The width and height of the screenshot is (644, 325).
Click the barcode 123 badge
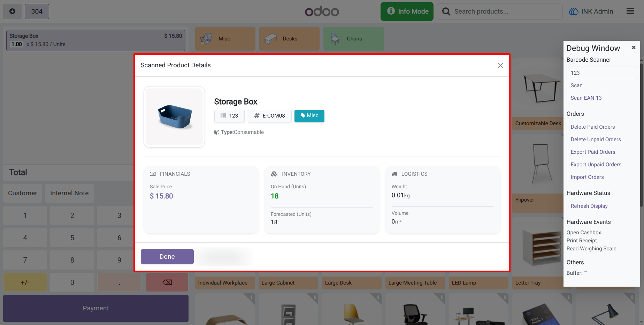pos(229,116)
